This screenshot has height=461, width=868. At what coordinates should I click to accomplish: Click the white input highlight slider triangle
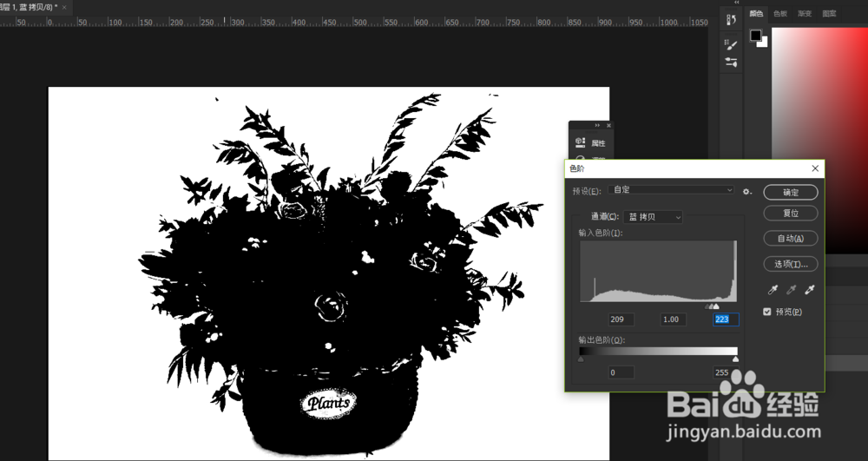(x=716, y=306)
